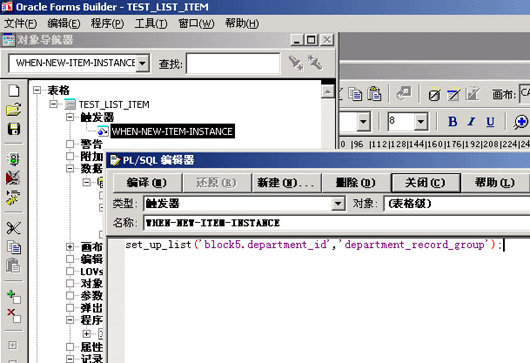Click the Open folder icon in left toolbar
This screenshot has width=530, height=363.
14,110
